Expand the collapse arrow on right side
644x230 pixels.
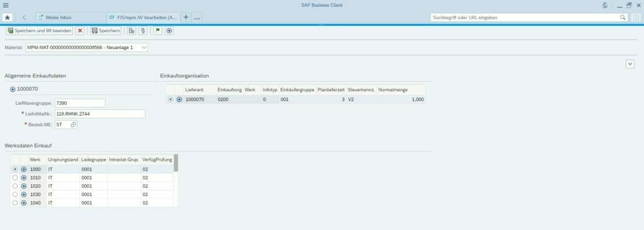(x=630, y=63)
